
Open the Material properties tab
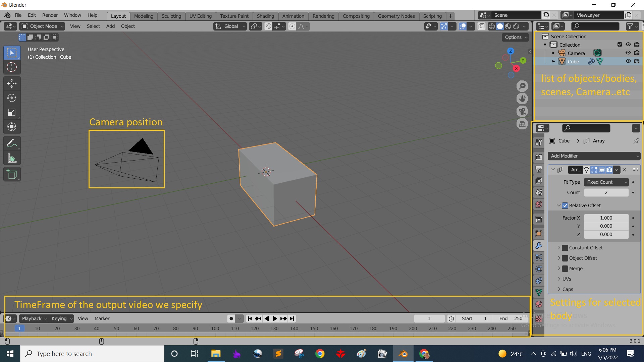click(539, 304)
